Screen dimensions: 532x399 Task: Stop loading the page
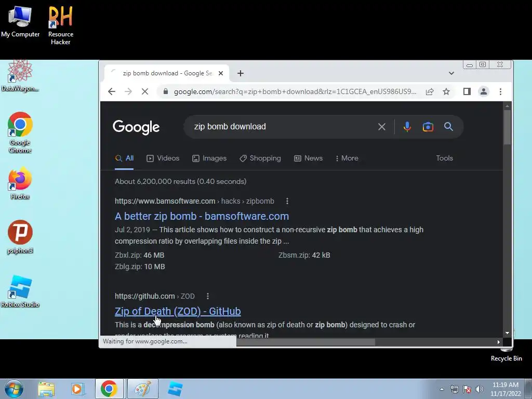(x=145, y=91)
